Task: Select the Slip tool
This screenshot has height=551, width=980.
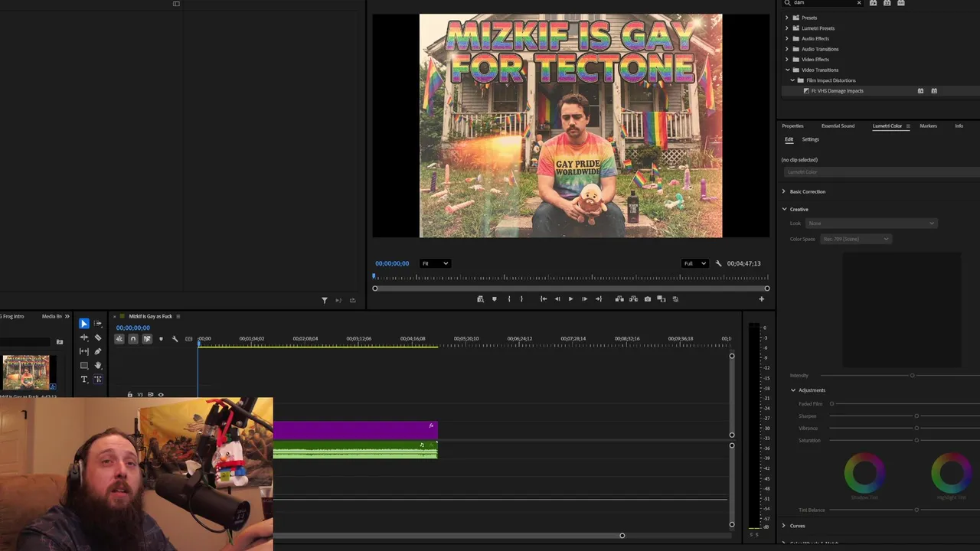Action: (x=84, y=351)
